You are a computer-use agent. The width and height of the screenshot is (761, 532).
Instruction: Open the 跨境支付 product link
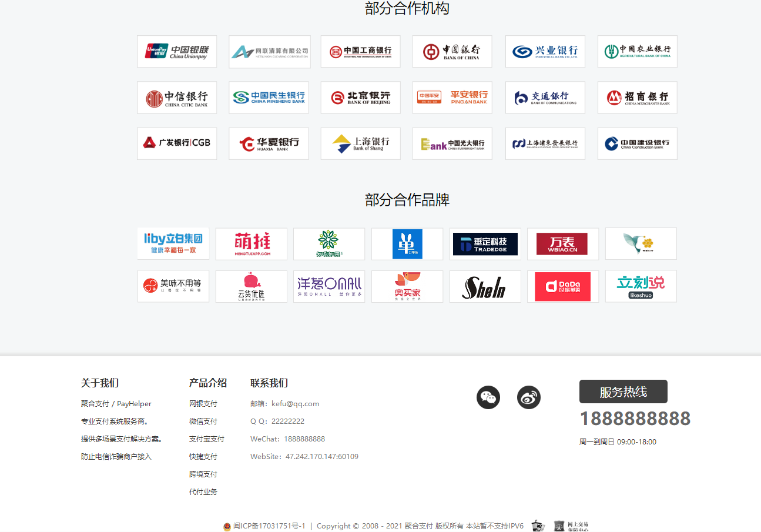click(x=203, y=474)
